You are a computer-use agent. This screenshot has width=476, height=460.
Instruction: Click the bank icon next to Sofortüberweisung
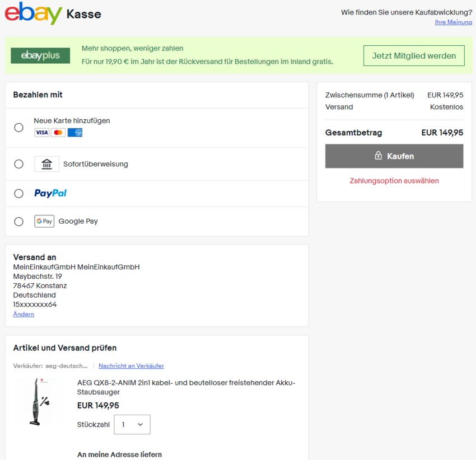click(x=46, y=163)
